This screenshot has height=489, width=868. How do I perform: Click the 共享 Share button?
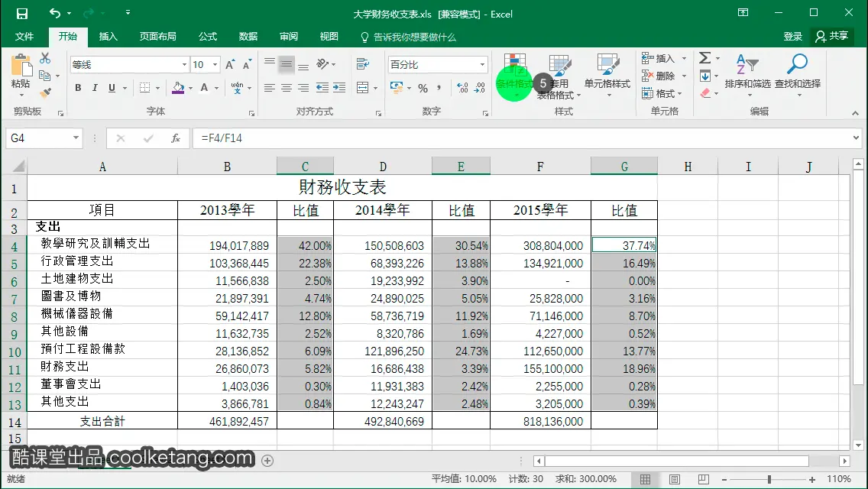[x=832, y=37]
